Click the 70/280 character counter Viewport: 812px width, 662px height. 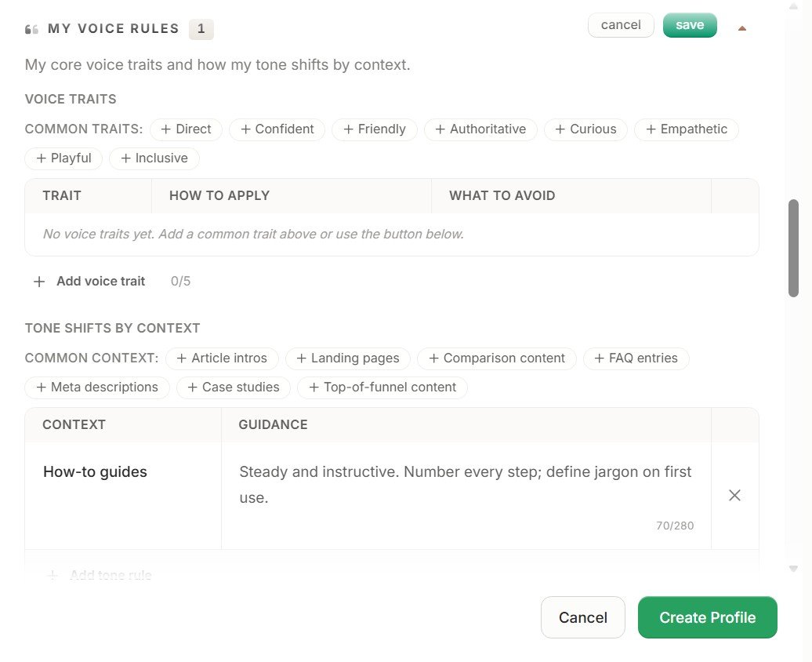pos(675,526)
